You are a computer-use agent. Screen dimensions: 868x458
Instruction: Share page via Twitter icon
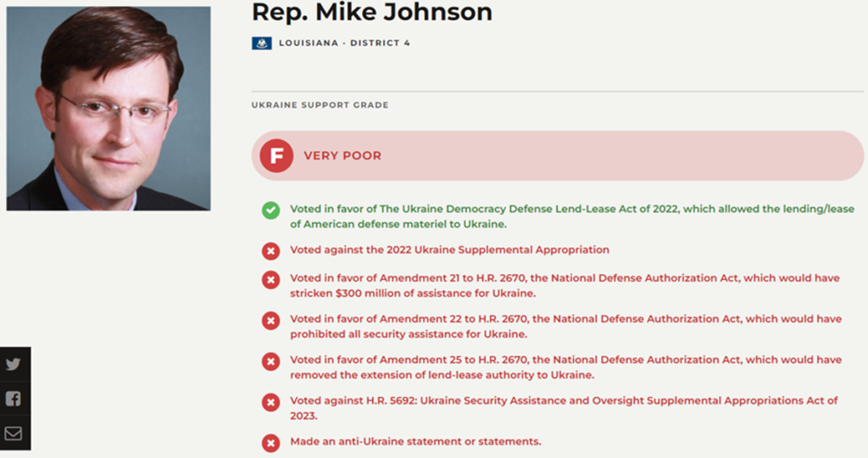coord(14,364)
